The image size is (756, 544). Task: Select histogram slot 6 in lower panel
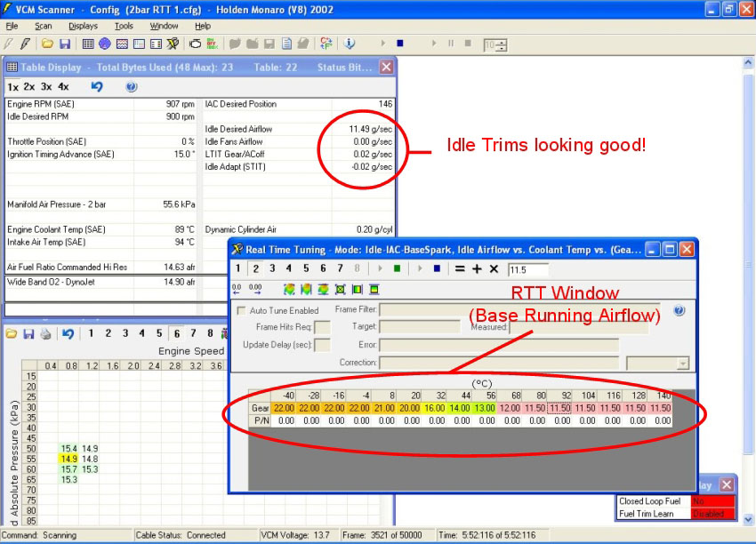[x=177, y=333]
